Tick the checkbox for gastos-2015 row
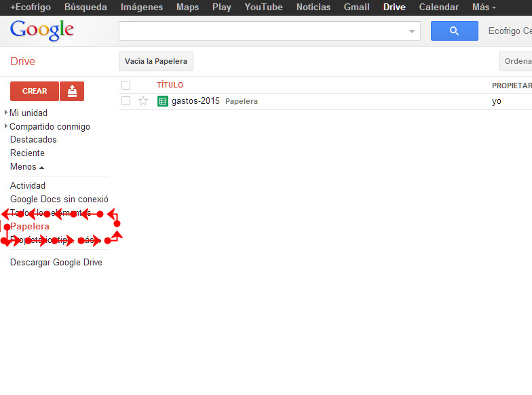The width and height of the screenshot is (532, 395). click(126, 100)
